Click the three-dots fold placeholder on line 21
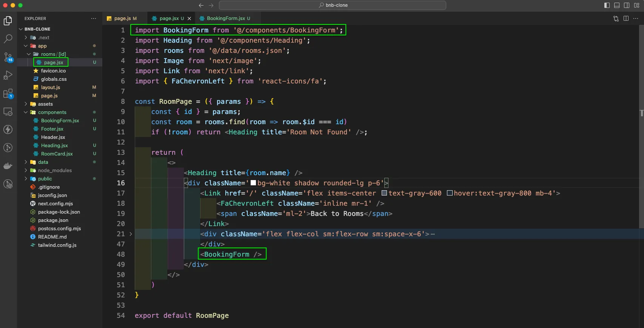 pyautogui.click(x=433, y=234)
